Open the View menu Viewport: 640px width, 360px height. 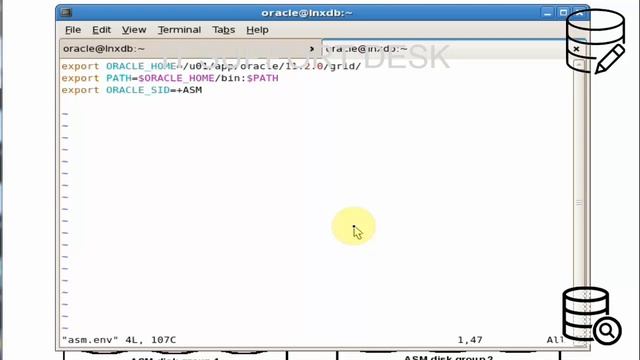coord(134,30)
